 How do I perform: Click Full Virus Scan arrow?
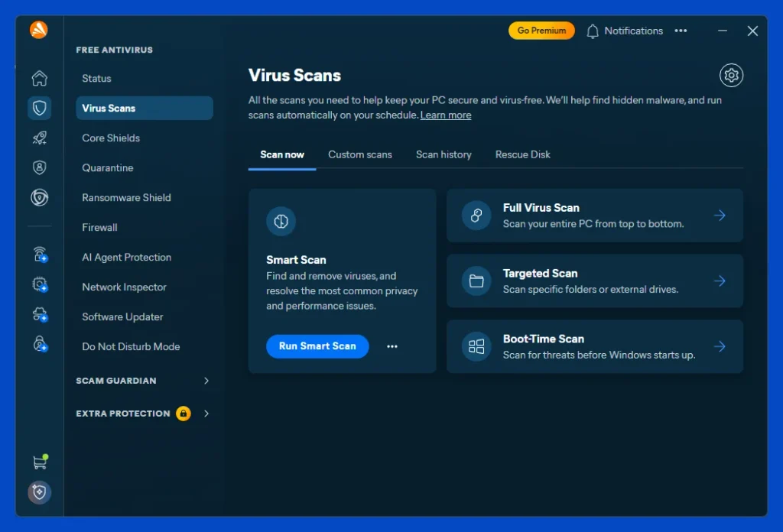click(x=720, y=215)
